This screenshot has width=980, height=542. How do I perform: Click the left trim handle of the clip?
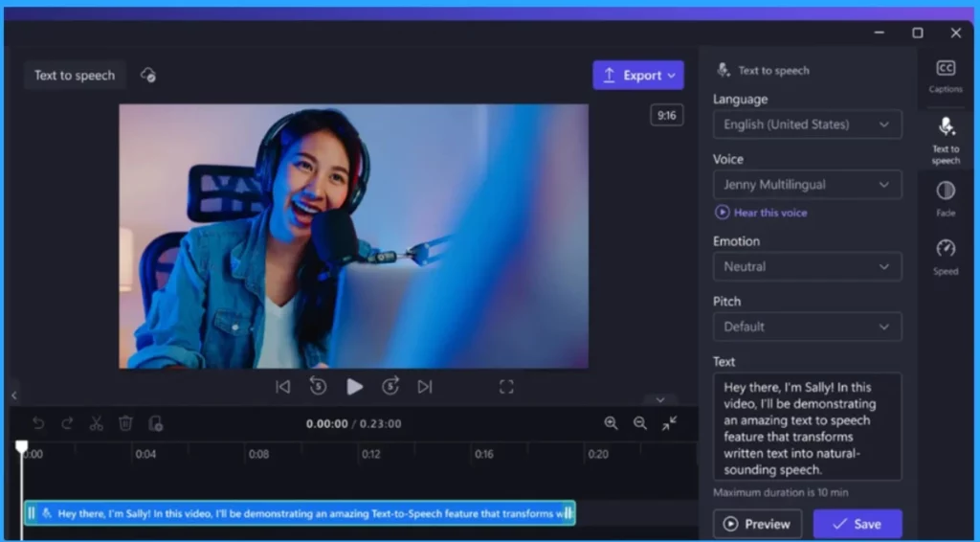tap(31, 513)
